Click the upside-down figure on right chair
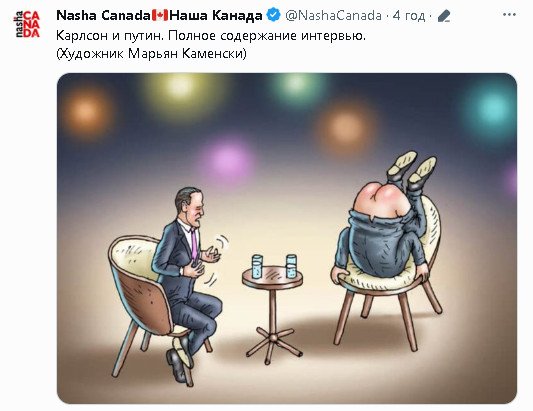 click(x=386, y=218)
